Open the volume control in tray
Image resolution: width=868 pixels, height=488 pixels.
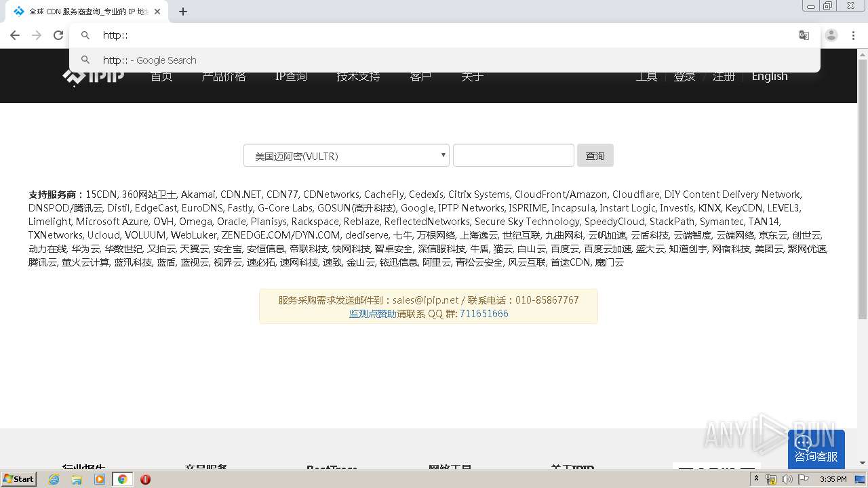(x=787, y=479)
